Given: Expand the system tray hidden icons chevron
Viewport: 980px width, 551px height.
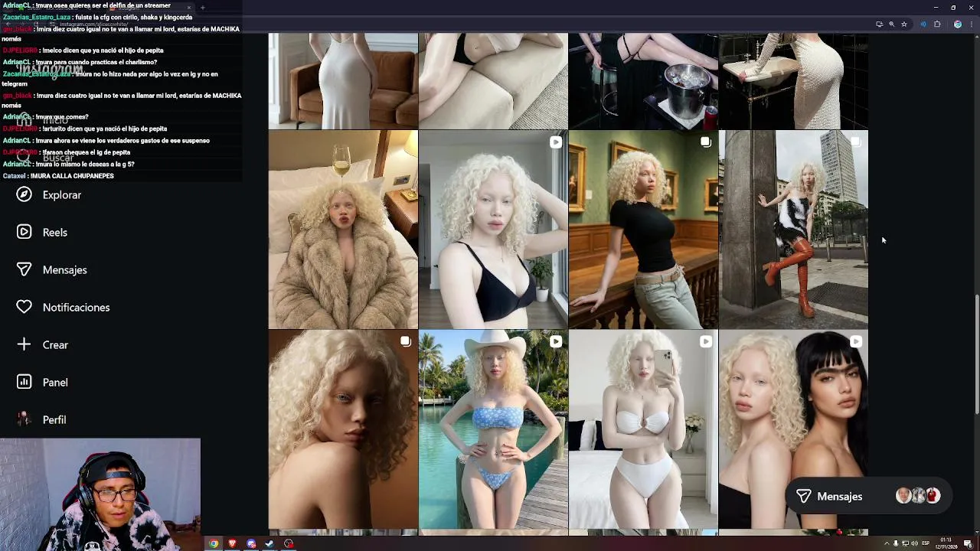Looking at the screenshot, I should click(887, 544).
